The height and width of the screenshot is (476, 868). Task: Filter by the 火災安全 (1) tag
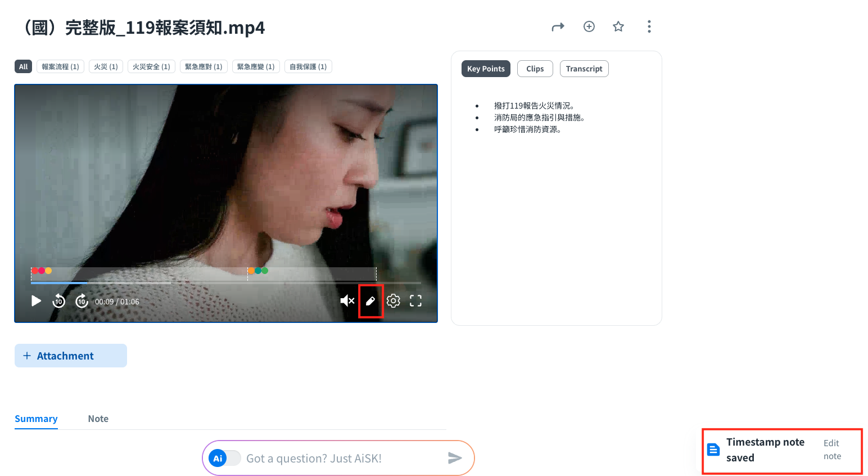[151, 66]
